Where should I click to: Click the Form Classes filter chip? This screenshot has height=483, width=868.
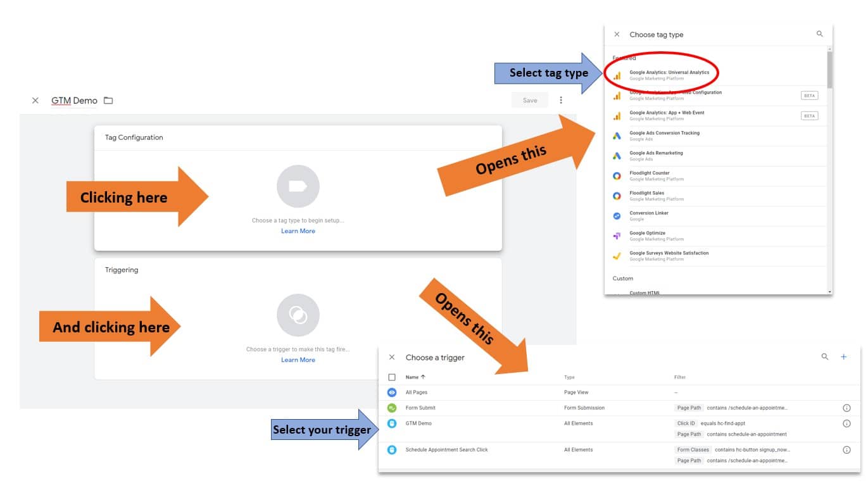[693, 450]
